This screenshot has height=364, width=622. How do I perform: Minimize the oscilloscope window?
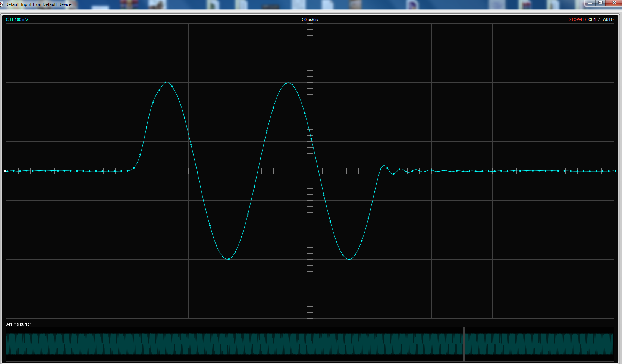click(x=590, y=3)
